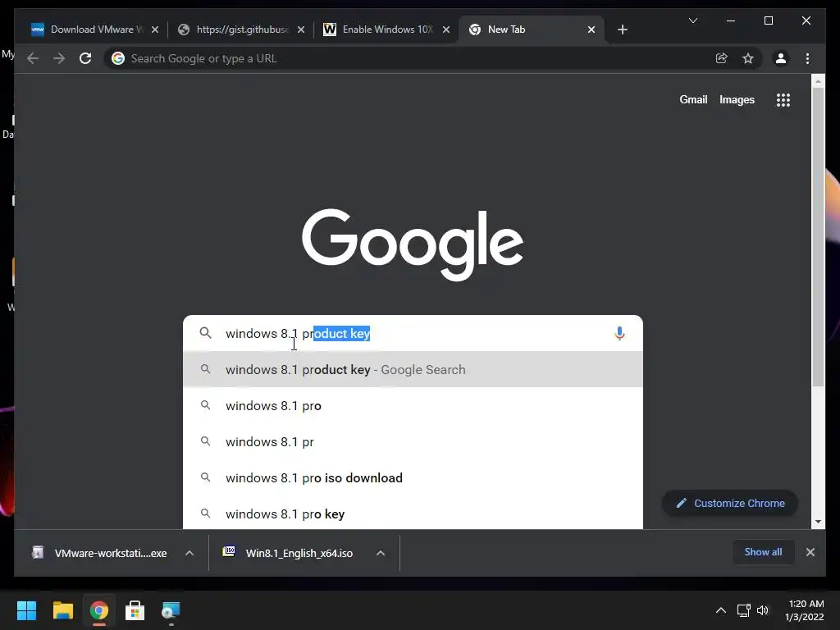This screenshot has width=840, height=630.
Task: Click the scrollbar up arrow
Action: pos(818,81)
